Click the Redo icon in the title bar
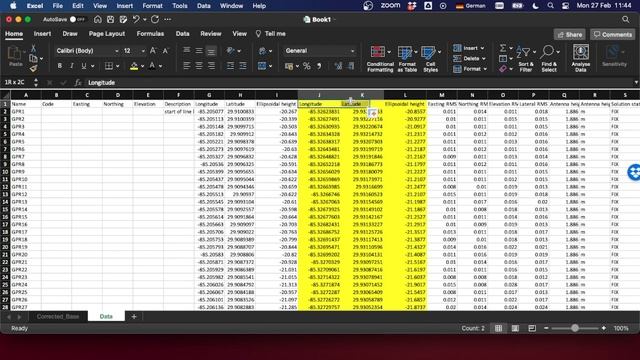This screenshot has width=640, height=360. pyautogui.click(x=155, y=19)
